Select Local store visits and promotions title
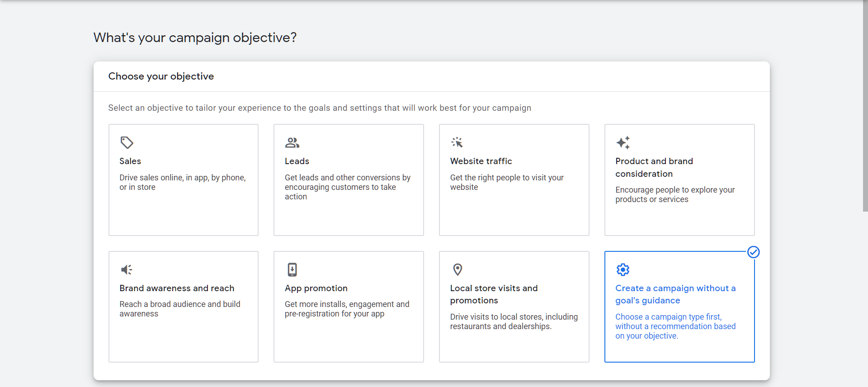The height and width of the screenshot is (387, 868). tap(494, 294)
